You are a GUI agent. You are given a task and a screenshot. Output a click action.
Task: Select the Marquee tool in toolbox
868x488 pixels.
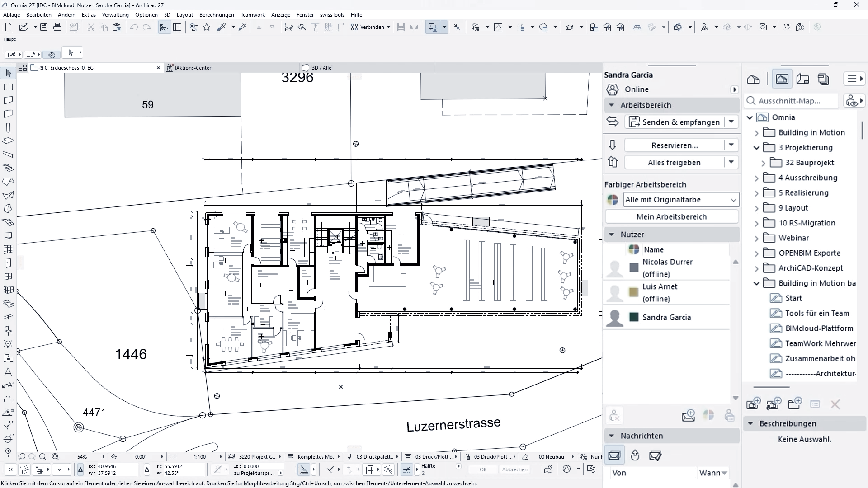pyautogui.click(x=8, y=87)
